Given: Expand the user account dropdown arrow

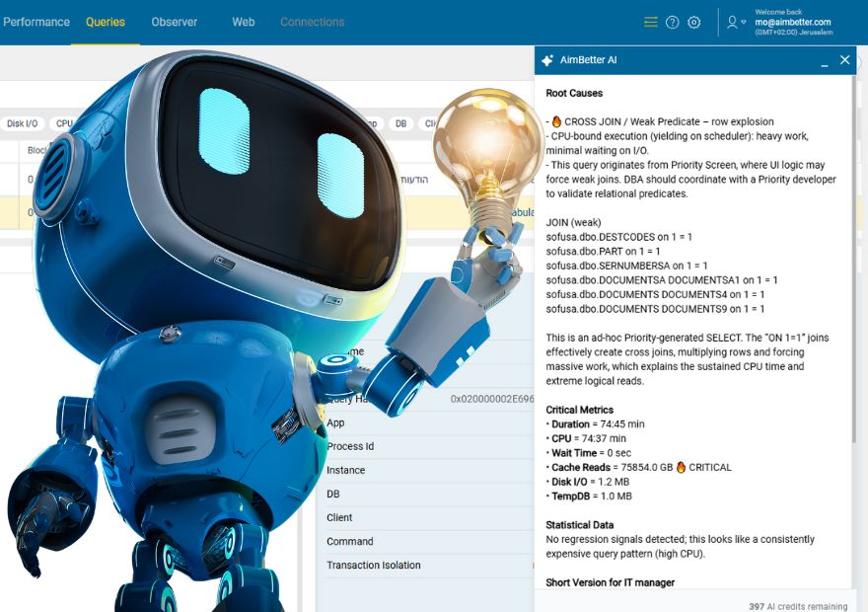Looking at the screenshot, I should click(744, 23).
